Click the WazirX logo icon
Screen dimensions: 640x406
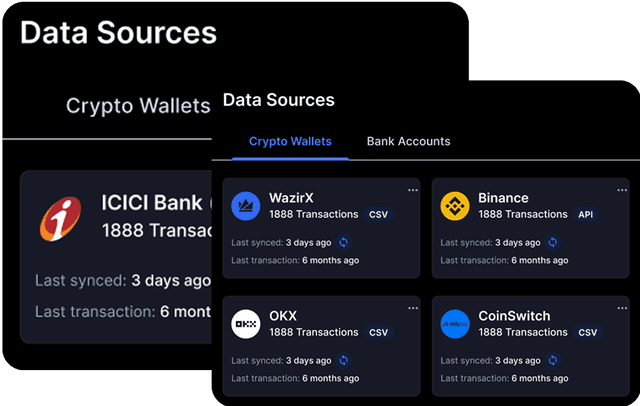coord(246,206)
